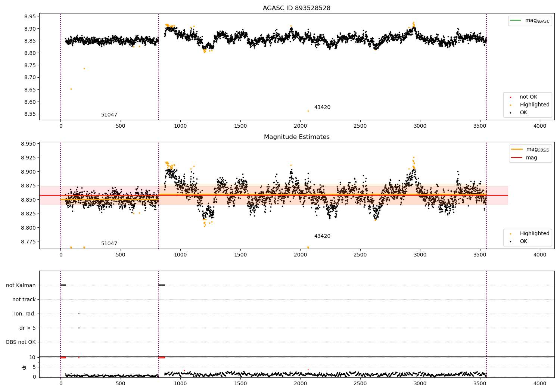
Task: Click the 43420 label in Magnitude Estimates plot
Action: pos(322,236)
